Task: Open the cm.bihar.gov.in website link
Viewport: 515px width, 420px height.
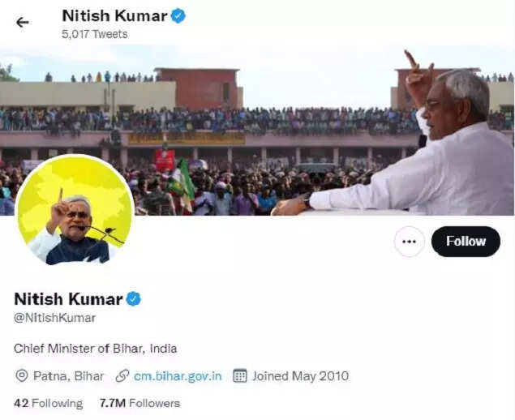Action: 178,375
